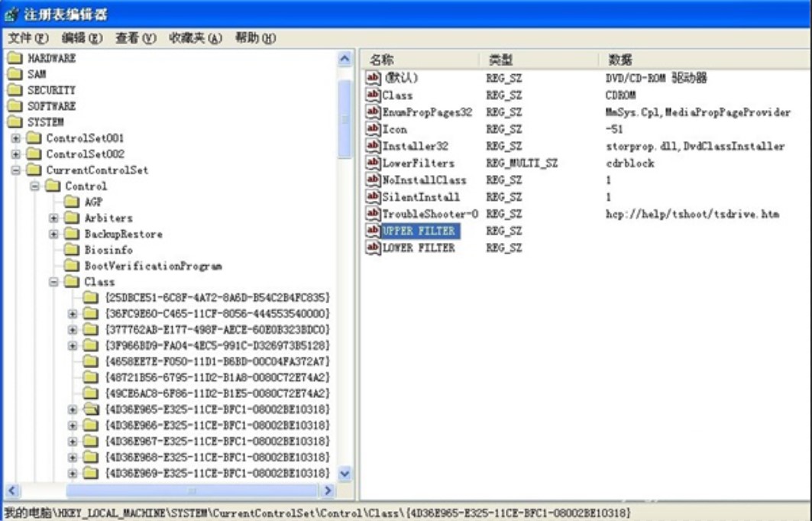Click the tree horizontal scrollbar thumb
This screenshot has height=521, width=812.
tap(192, 490)
